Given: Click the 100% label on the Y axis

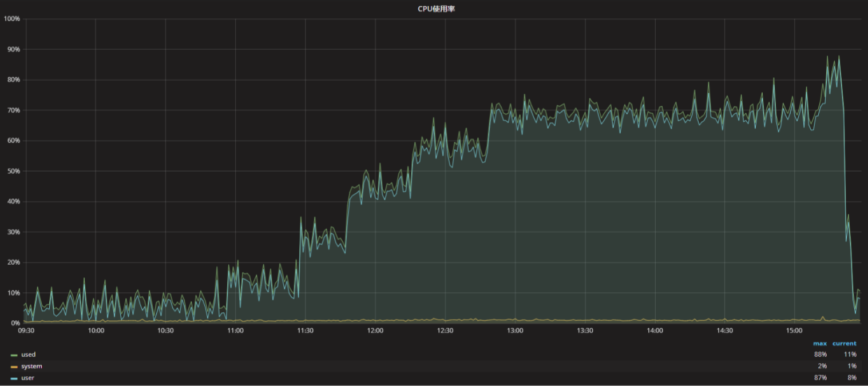Looking at the screenshot, I should click(11, 19).
